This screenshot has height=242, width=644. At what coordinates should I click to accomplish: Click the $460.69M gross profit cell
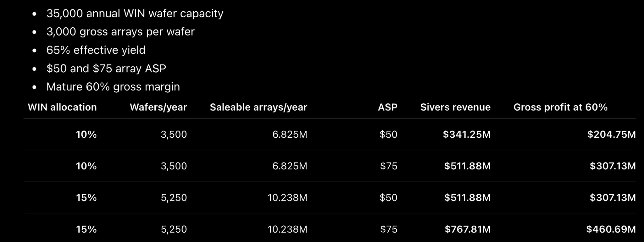coord(611,229)
